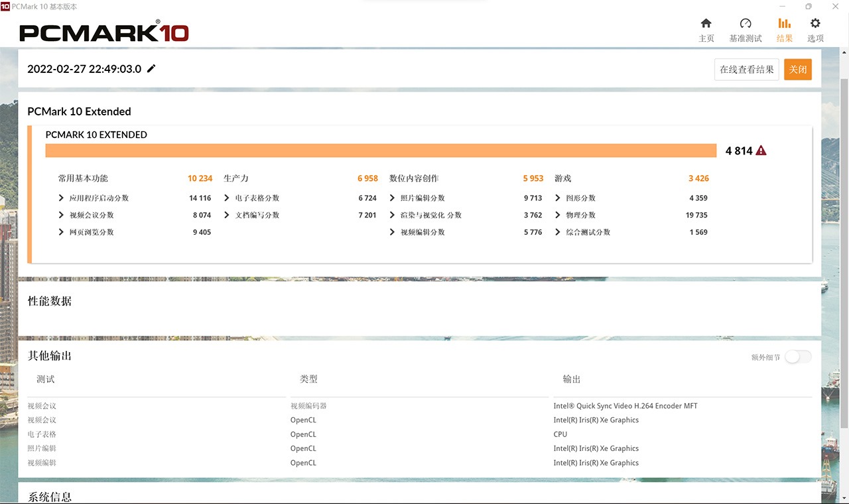Click the 常用基本功能 category label

pyautogui.click(x=83, y=178)
